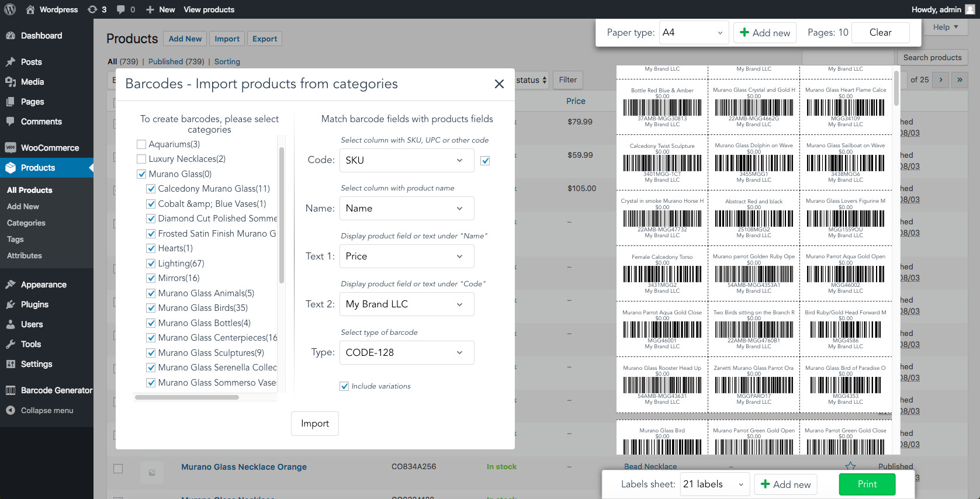
Task: Uncheck the Murano Glass(0) category
Action: 141,174
